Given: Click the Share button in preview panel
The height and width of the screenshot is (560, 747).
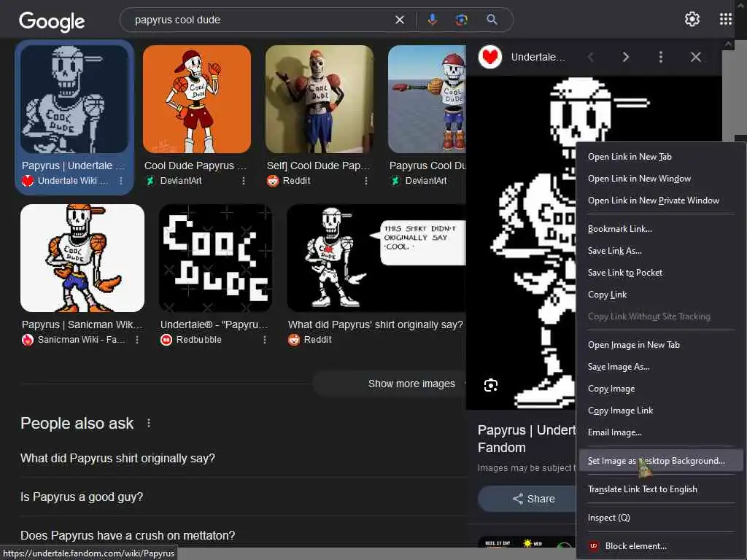Looking at the screenshot, I should pos(527,499).
